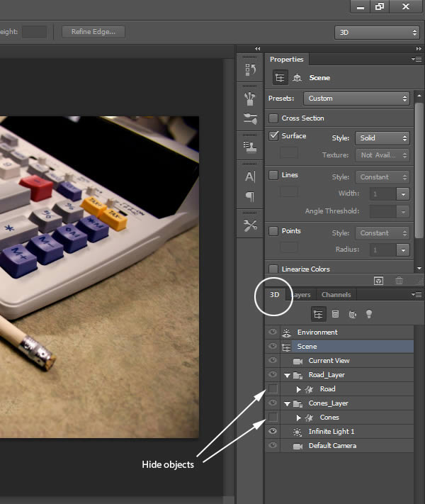Enable the Points checkbox

tap(273, 231)
